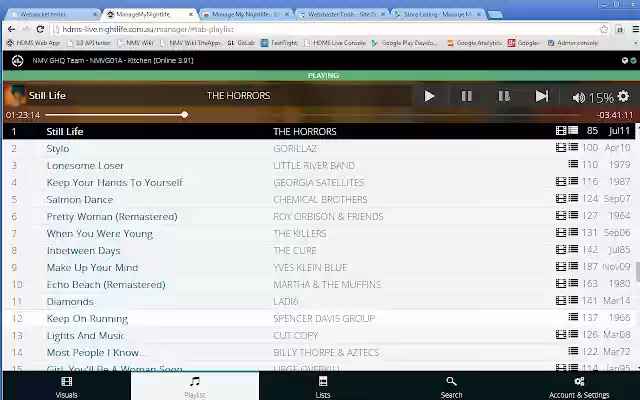Open player settings gear icon
The width and height of the screenshot is (640, 400).
click(x=623, y=96)
